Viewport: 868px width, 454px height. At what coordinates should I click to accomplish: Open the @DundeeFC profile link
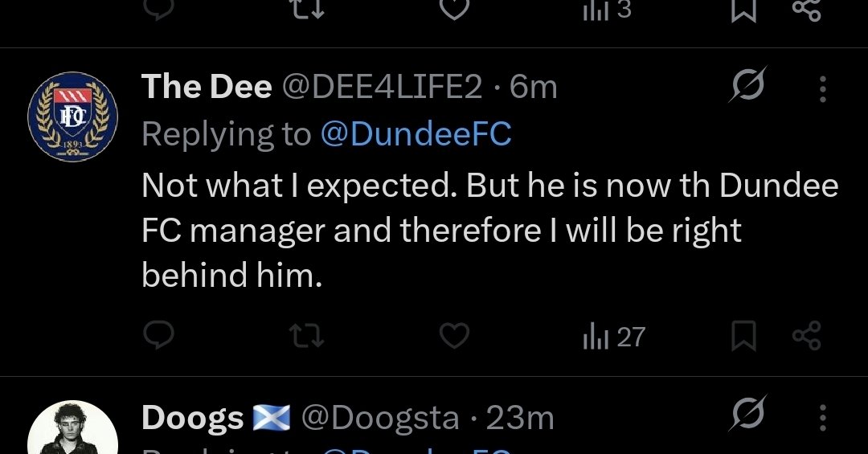pos(416,134)
